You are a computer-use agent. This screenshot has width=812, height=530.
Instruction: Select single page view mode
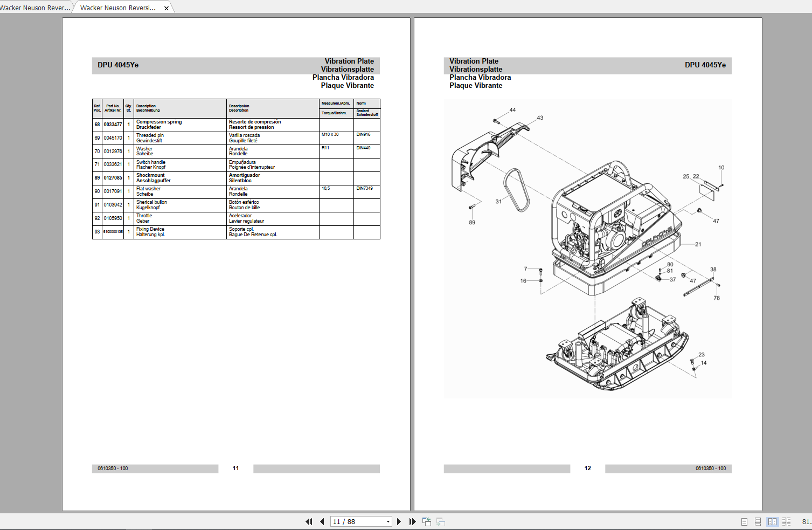(744, 521)
